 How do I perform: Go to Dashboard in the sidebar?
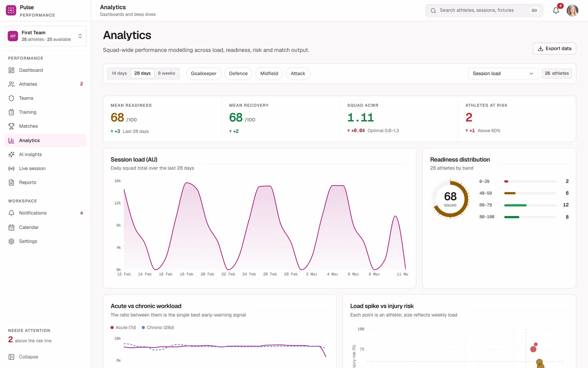pos(45,70)
